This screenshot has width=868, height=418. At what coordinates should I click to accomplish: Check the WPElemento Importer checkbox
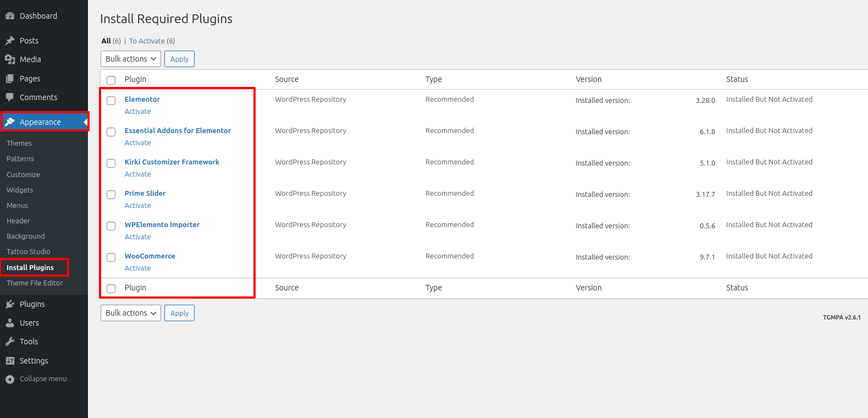[x=111, y=226]
